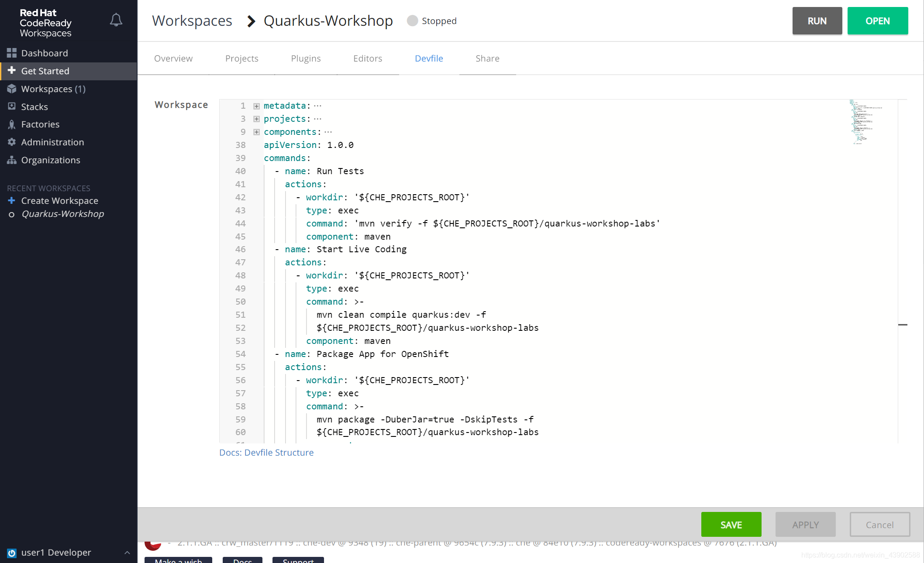The width and height of the screenshot is (924, 563).
Task: Expand the user1 Developer menu arrow
Action: [127, 553]
